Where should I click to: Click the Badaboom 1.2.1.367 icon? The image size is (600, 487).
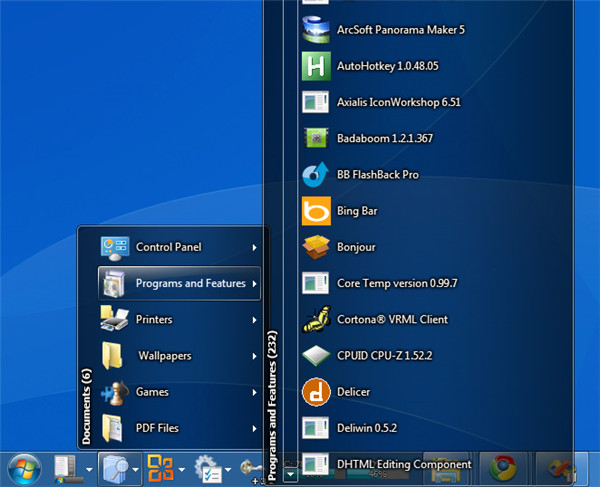point(315,138)
